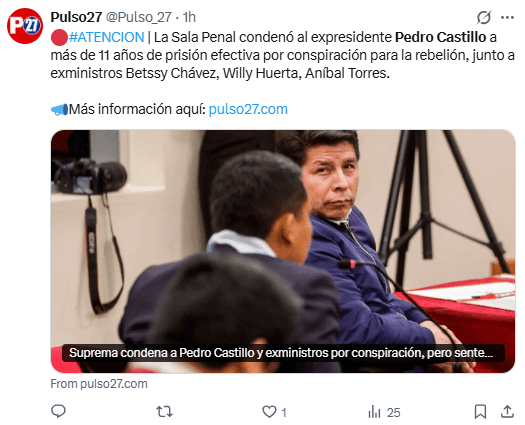Screen dimensions: 525x425
Task: Click the Pulso27 display name
Action: pyautogui.click(x=76, y=17)
